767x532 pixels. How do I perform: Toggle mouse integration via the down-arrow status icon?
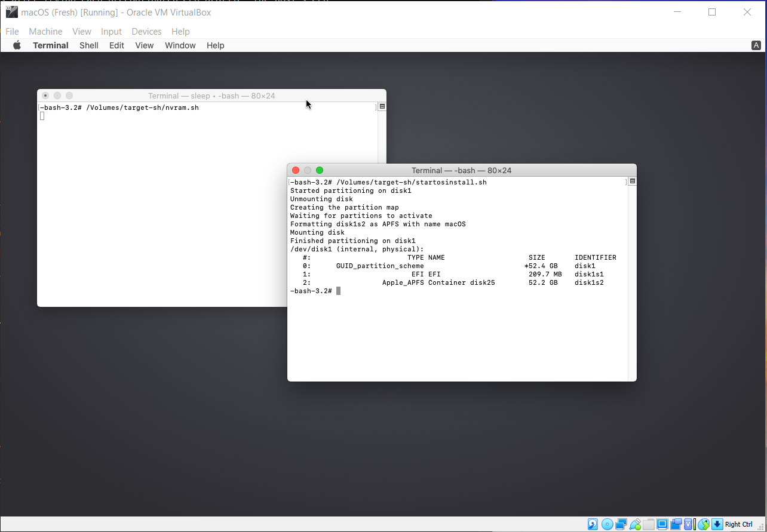[717, 524]
